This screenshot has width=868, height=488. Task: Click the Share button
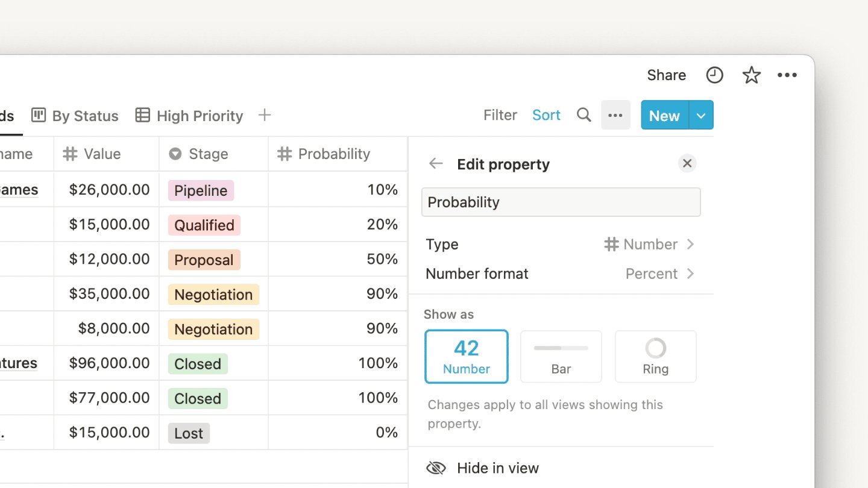coord(666,75)
